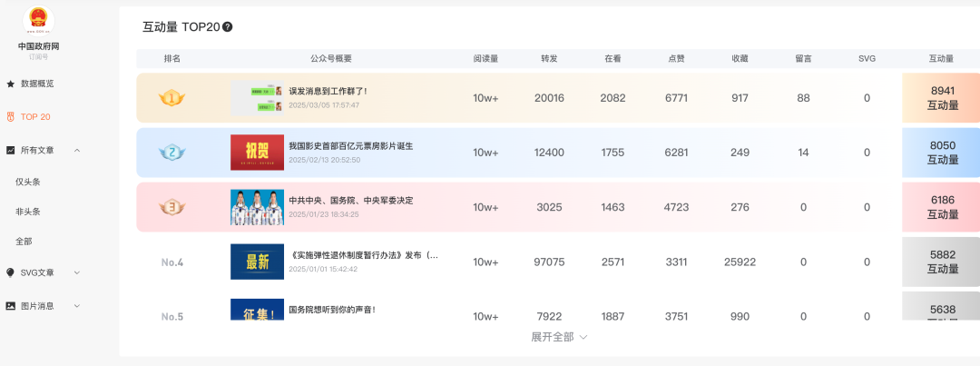Select the TOP 20 sidebar item
Screen dimensions: 980x366
click(x=35, y=117)
